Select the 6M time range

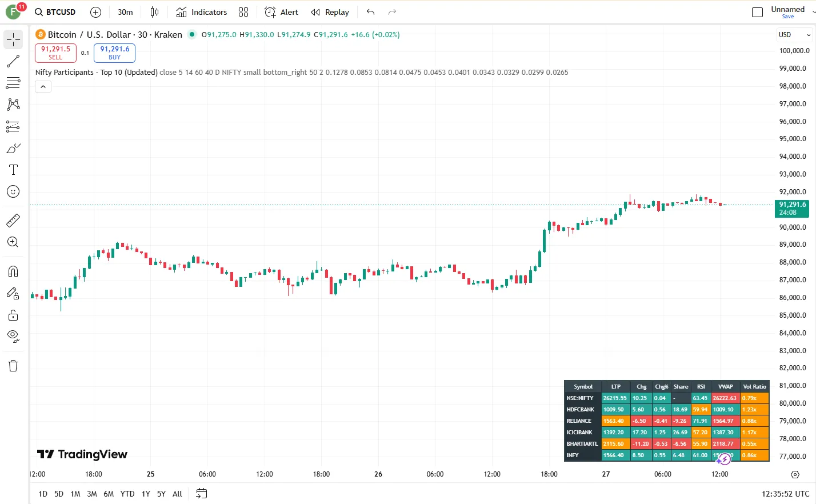coord(109,494)
